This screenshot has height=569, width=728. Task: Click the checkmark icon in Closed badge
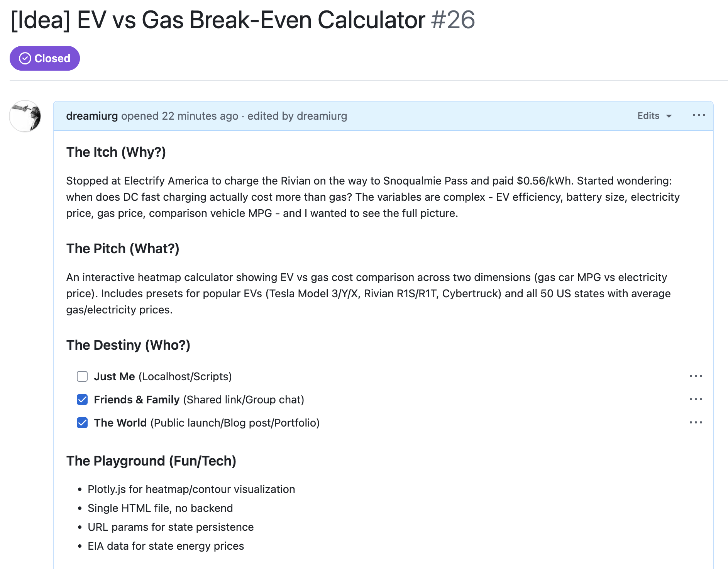pos(25,58)
